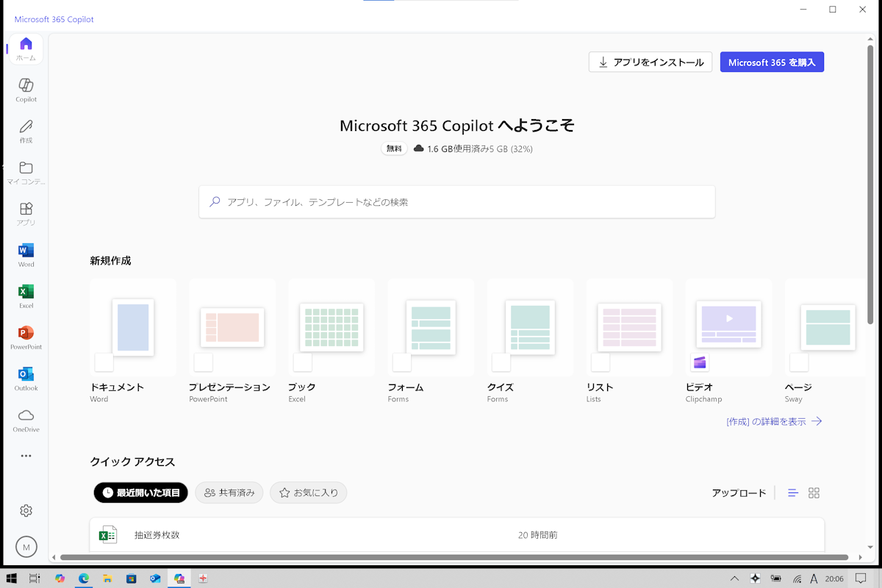Click the 新規作成 heading
This screenshot has width=882, height=588.
point(110,260)
